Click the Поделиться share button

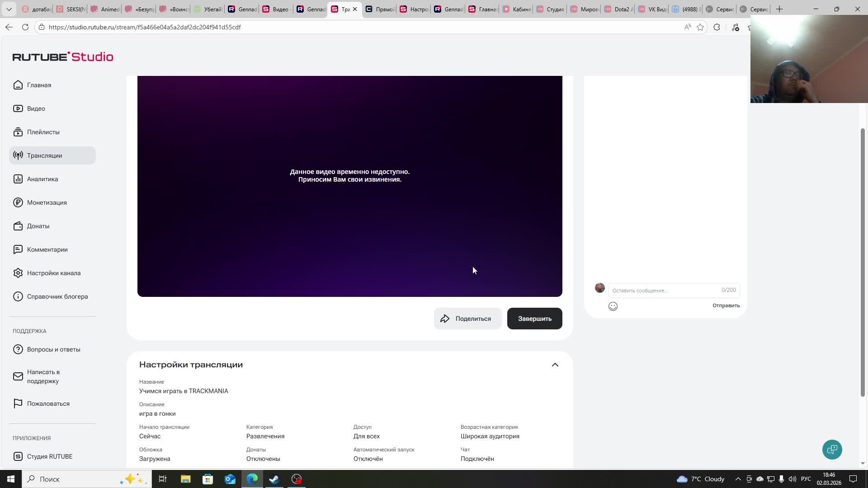pos(467,319)
